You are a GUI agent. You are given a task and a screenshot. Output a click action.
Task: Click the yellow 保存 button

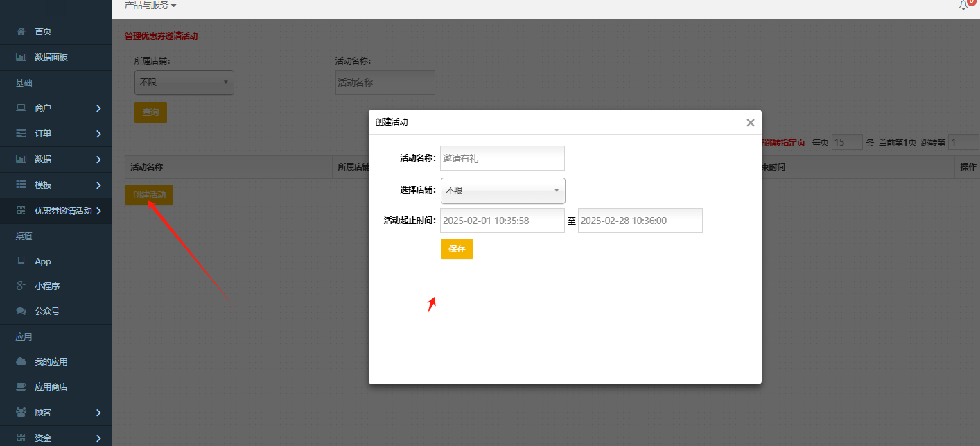pos(457,249)
